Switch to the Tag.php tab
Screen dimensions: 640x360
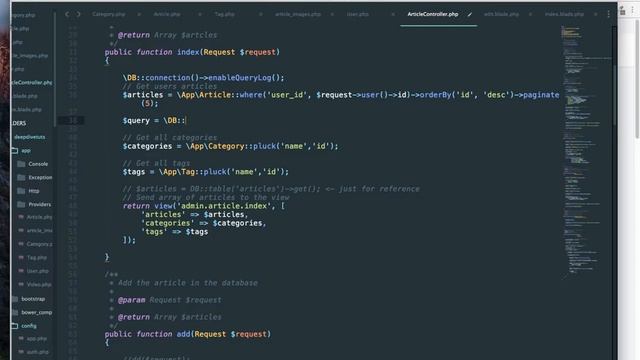224,14
